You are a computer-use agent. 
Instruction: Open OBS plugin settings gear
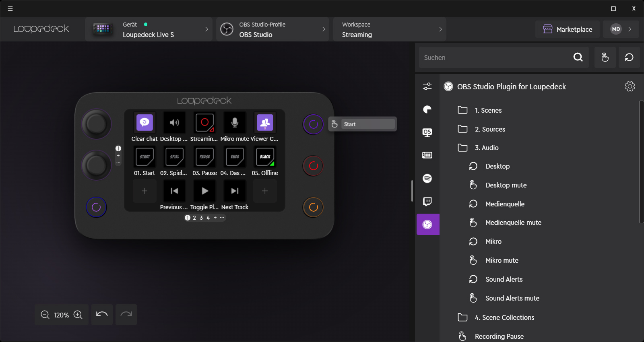click(x=630, y=87)
